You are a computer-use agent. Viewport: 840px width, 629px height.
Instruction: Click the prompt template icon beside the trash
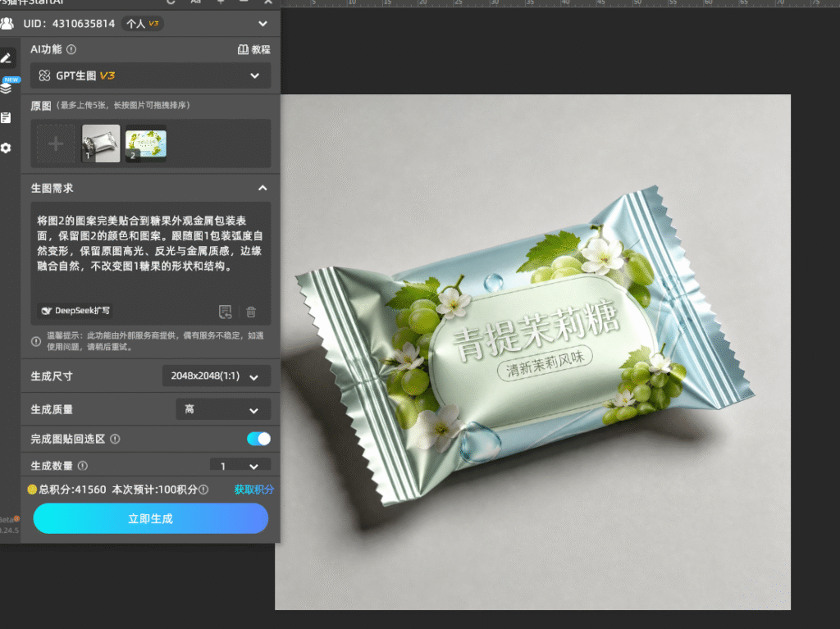225,312
